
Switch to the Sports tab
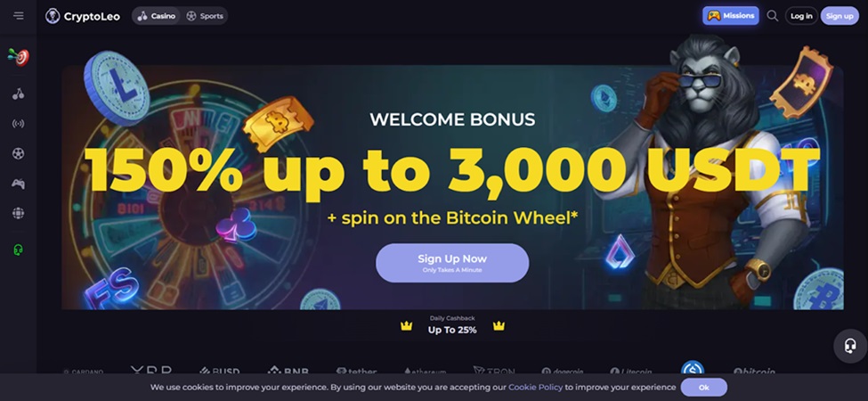(x=205, y=16)
